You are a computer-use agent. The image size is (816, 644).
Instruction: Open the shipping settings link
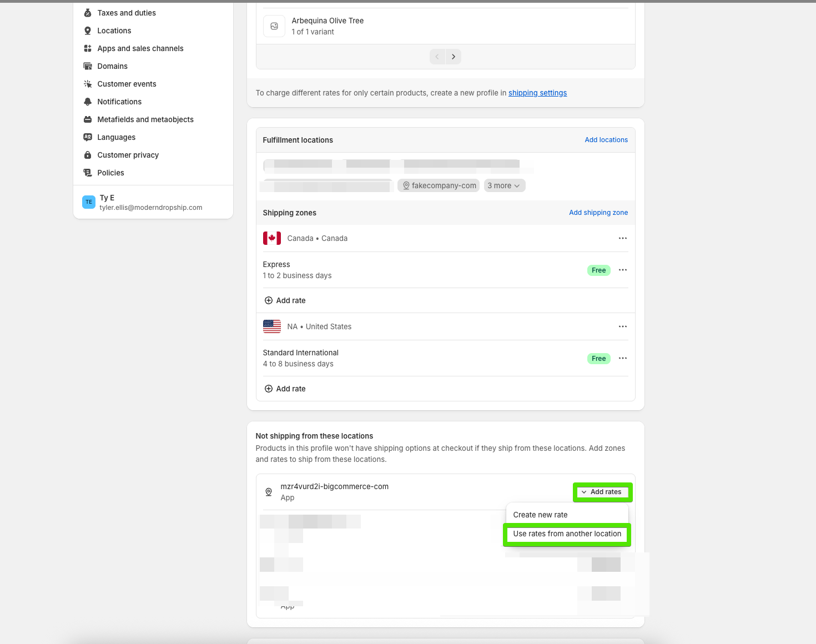537,93
